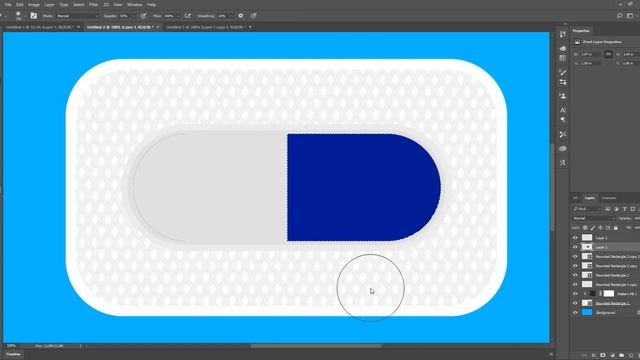The height and width of the screenshot is (360, 640).
Task: Click the search magnifier icon
Action: pos(619,16)
